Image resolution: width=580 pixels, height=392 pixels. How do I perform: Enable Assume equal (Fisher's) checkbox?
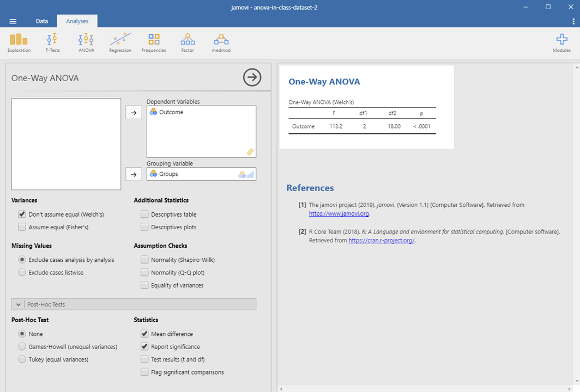tap(22, 227)
